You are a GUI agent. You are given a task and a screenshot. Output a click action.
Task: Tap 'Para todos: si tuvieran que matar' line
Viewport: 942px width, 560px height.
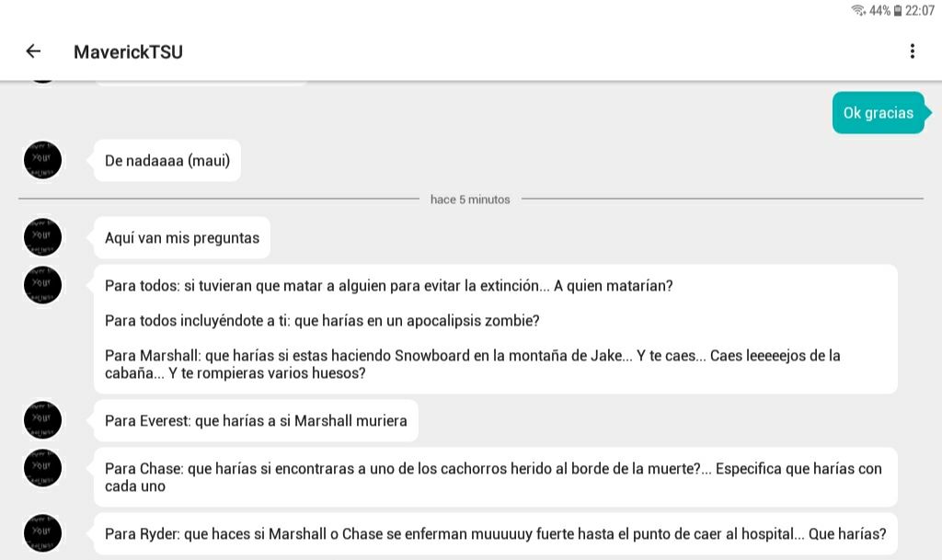[x=389, y=286]
